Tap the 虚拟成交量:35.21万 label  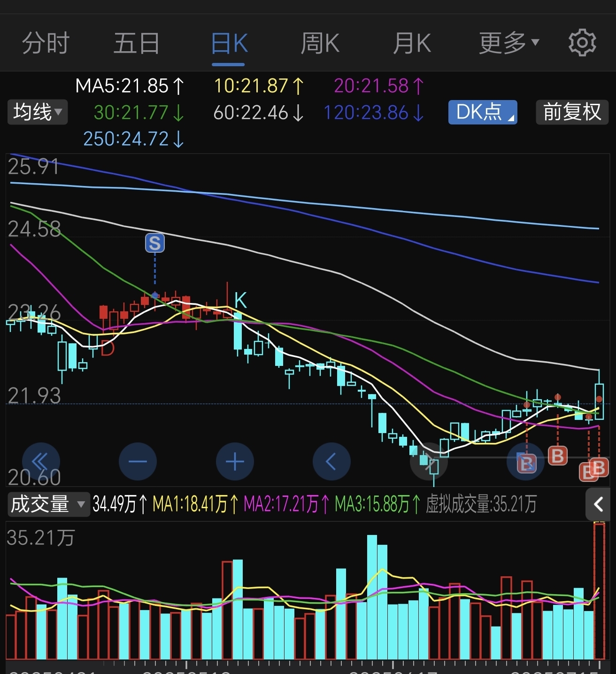pos(481,504)
